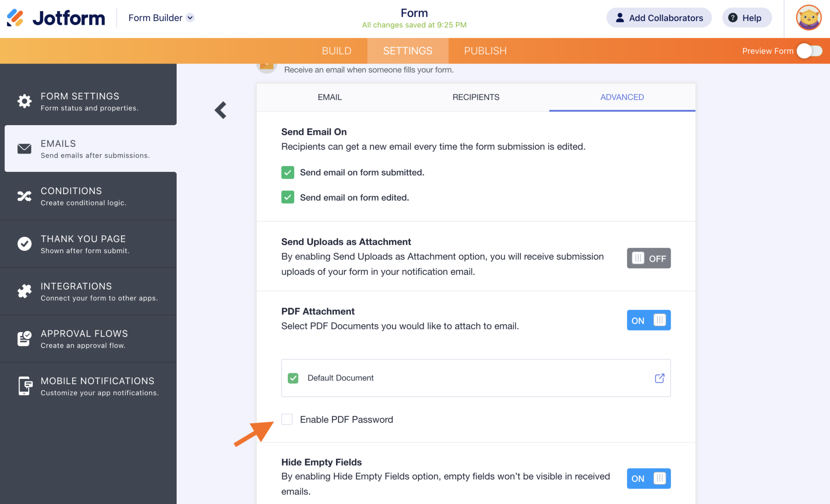Click the Add Collaborators button
This screenshot has height=504, width=830.
(659, 17)
